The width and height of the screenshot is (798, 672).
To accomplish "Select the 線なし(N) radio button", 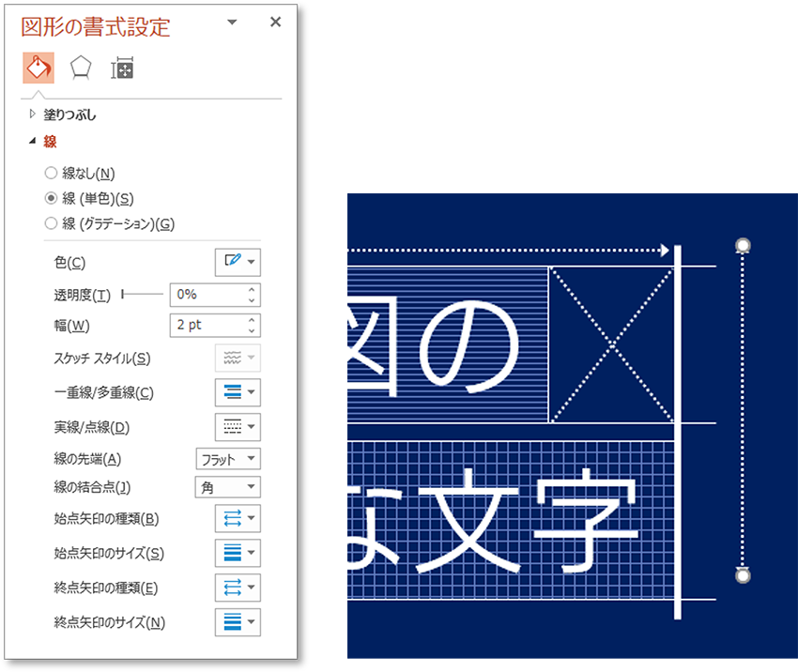I will (x=51, y=173).
